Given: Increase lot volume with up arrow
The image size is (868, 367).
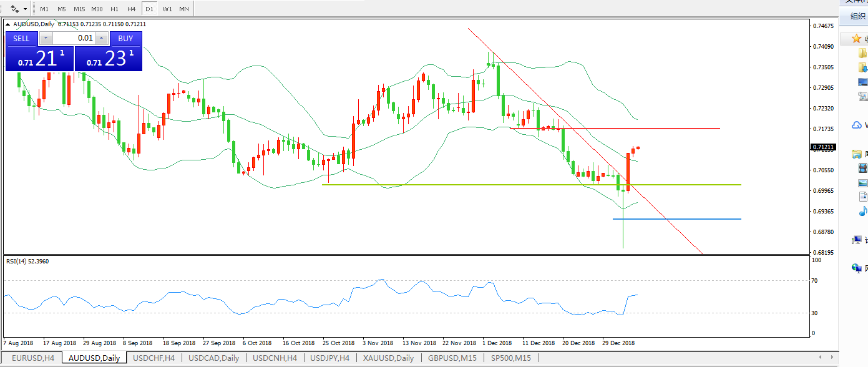Looking at the screenshot, I should point(102,38).
